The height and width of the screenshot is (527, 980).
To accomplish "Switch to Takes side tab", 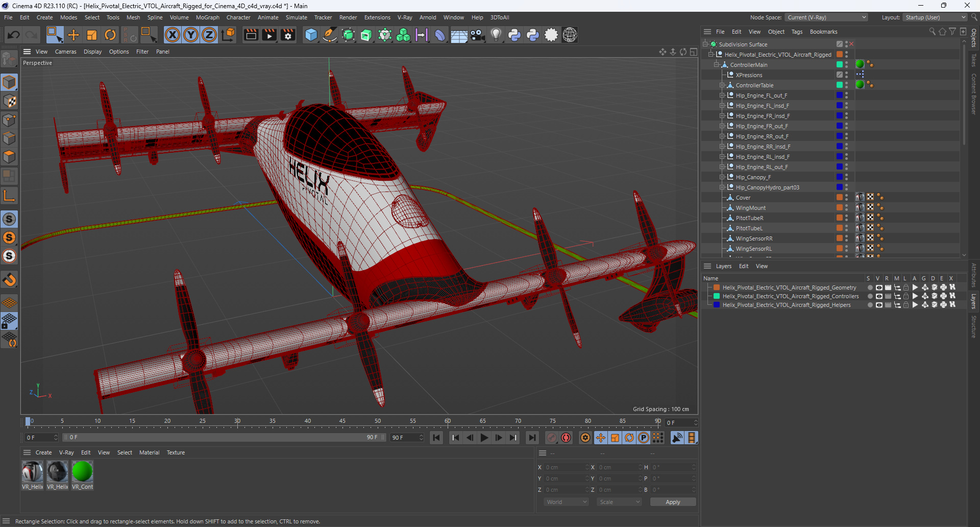I will pyautogui.click(x=974, y=60).
